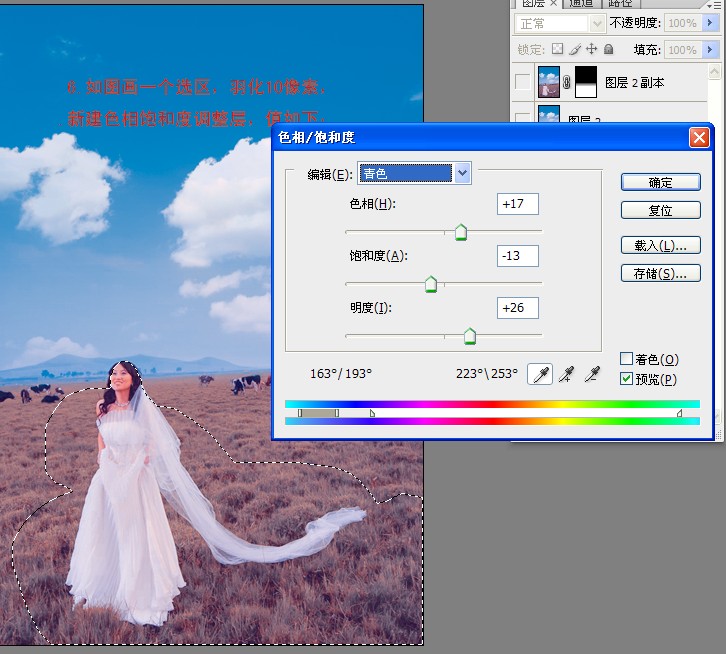Screen dimensions: 726x654
Task: Click the 存储(S)... save button
Action: click(660, 273)
